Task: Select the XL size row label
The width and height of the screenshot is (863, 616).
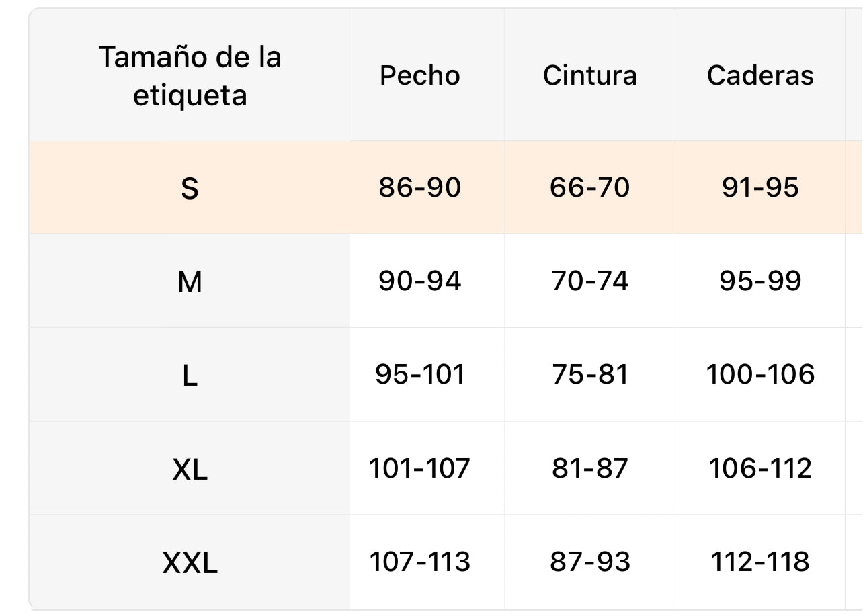Action: click(190, 470)
